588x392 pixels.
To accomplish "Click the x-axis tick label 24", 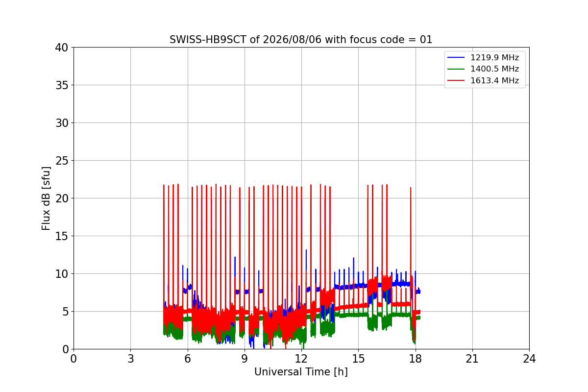I will (529, 359).
